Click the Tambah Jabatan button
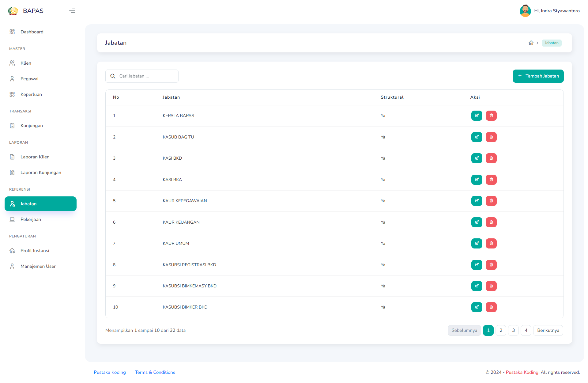This screenshot has height=383, width=588. pyautogui.click(x=538, y=76)
